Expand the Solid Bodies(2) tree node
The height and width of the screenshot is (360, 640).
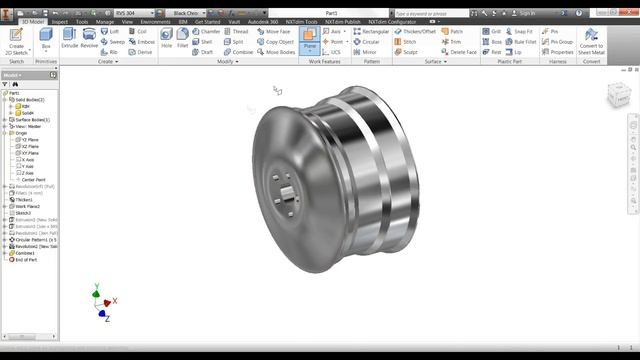point(5,100)
